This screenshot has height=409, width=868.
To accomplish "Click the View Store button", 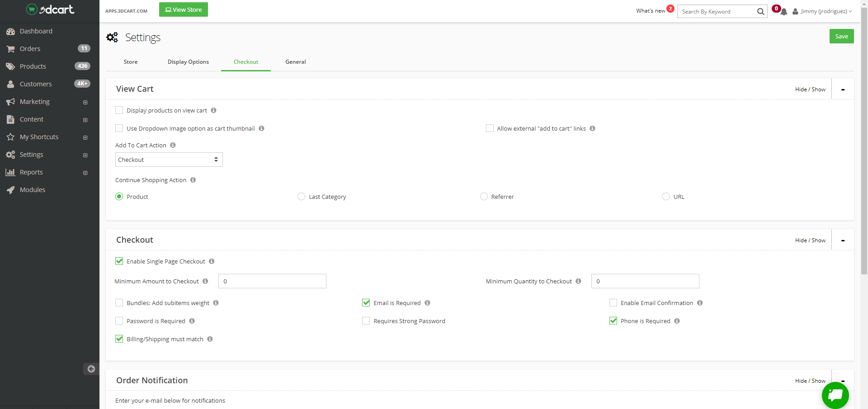I will pos(184,9).
